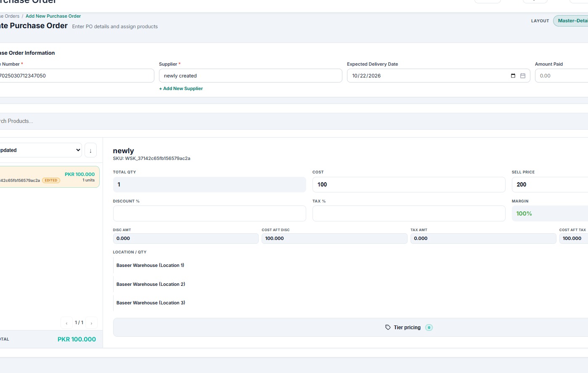
Task: Click the Tax % input
Action: click(x=409, y=213)
